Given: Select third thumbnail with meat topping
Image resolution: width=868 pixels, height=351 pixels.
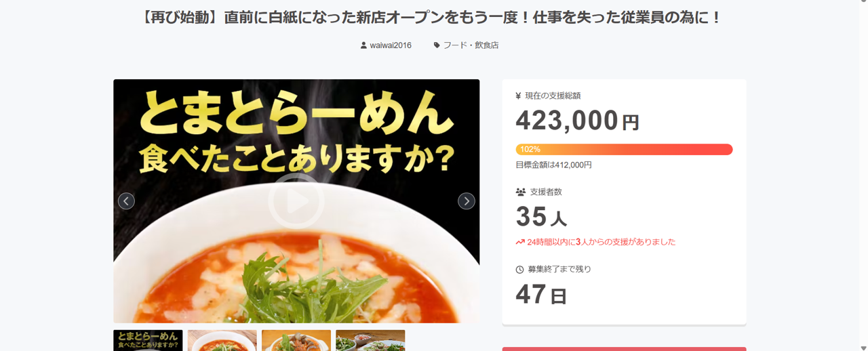Looking at the screenshot, I should click(296, 340).
